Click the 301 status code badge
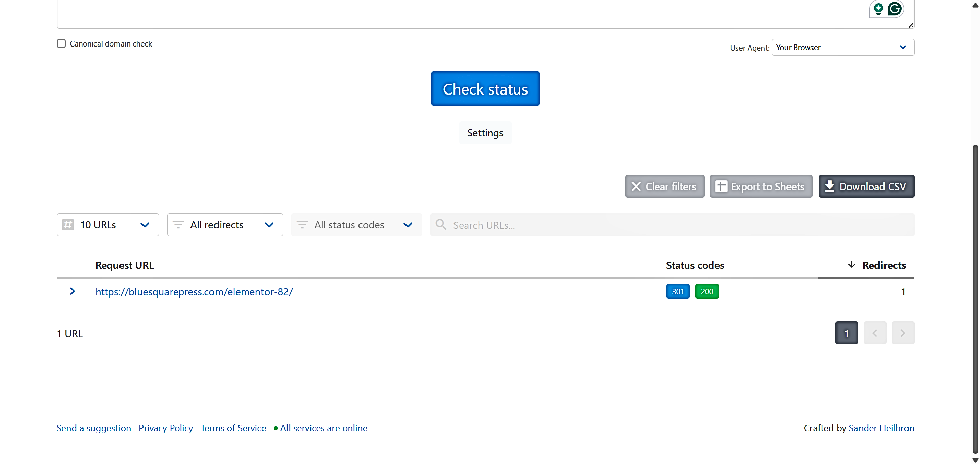 pos(678,291)
